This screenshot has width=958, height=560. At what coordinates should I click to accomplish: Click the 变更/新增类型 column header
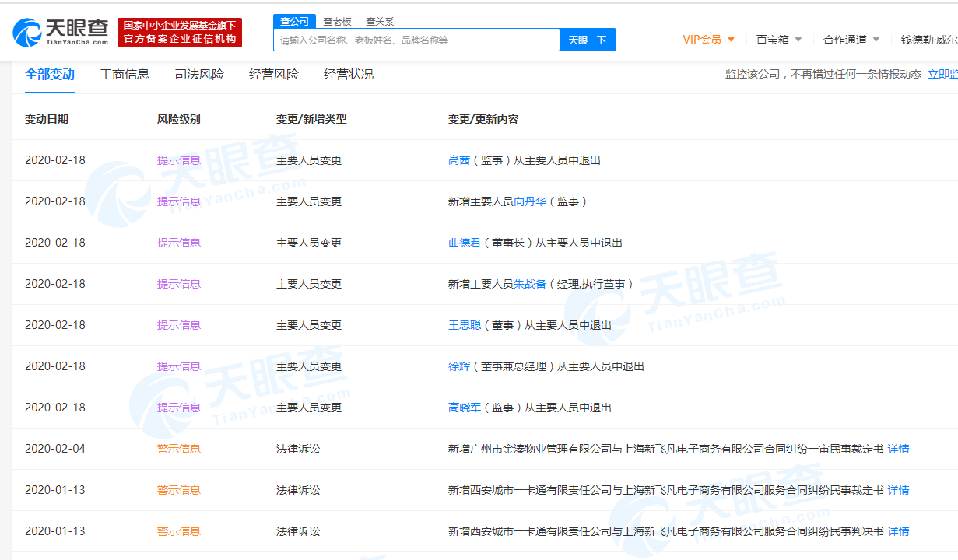[x=311, y=119]
